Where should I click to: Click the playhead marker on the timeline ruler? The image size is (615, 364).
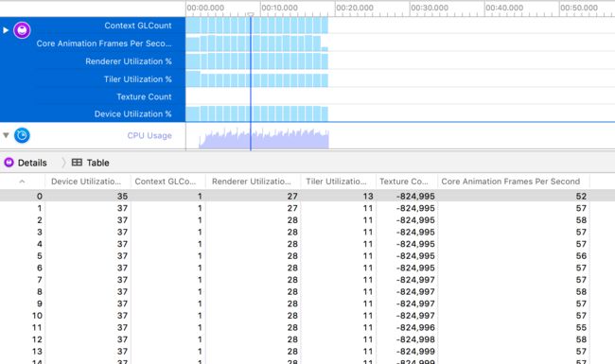coord(250,14)
